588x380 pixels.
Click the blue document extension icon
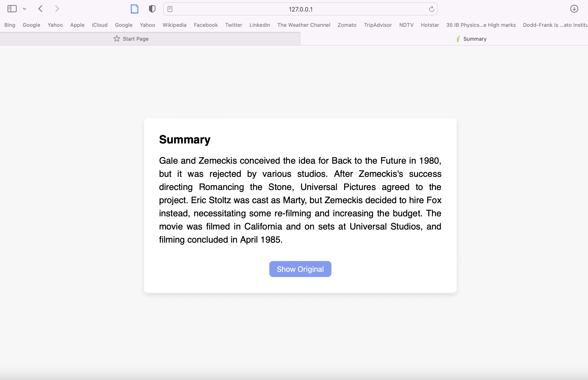pos(134,9)
